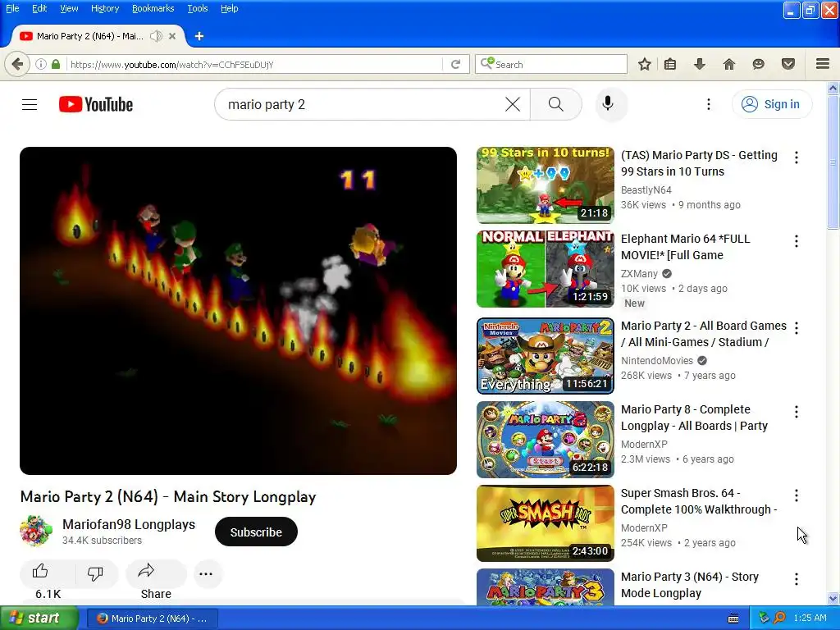840x630 pixels.
Task: Open the 99 Stars in 10 turns thumbnail
Action: point(545,185)
